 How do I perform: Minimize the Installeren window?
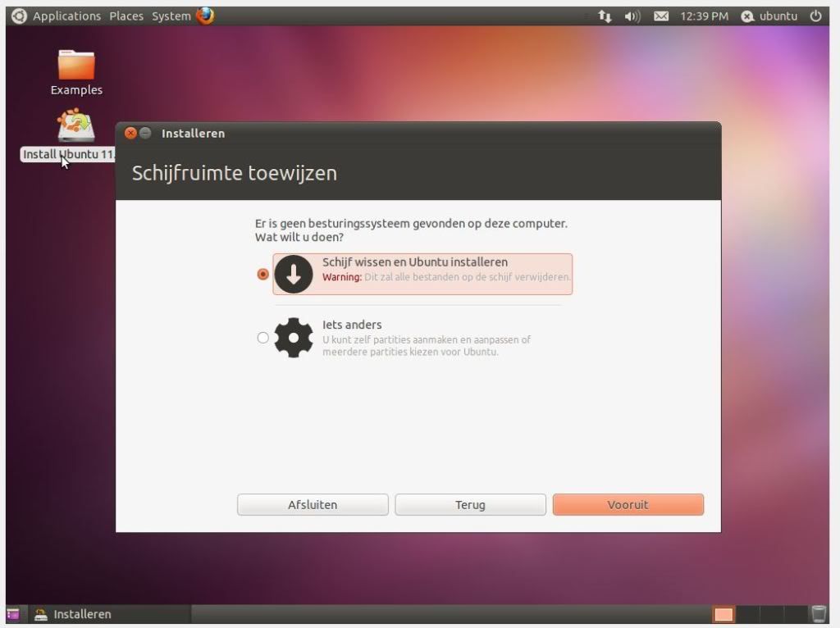pyautogui.click(x=145, y=133)
